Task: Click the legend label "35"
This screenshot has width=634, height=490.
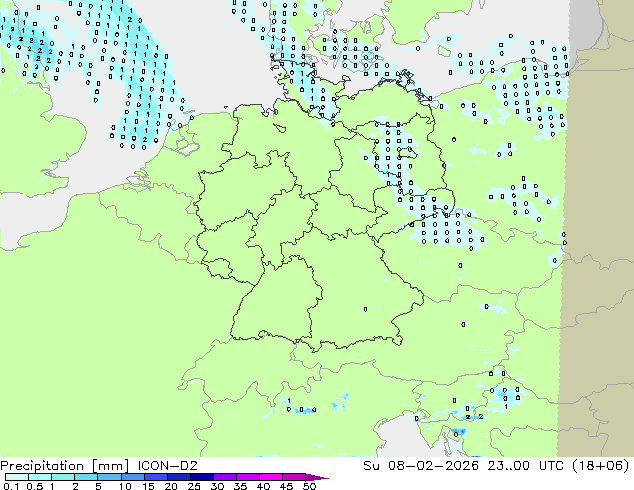Action: click(240, 486)
